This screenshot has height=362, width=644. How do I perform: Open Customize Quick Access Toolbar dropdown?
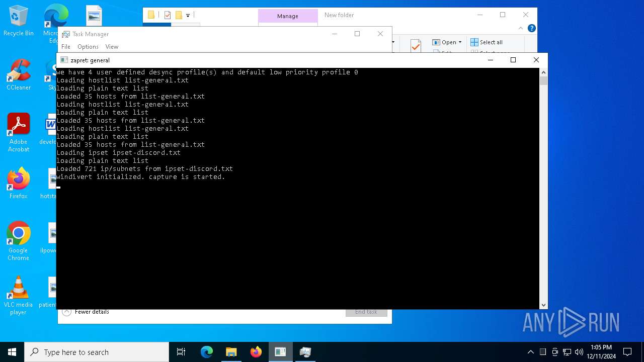[188, 16]
